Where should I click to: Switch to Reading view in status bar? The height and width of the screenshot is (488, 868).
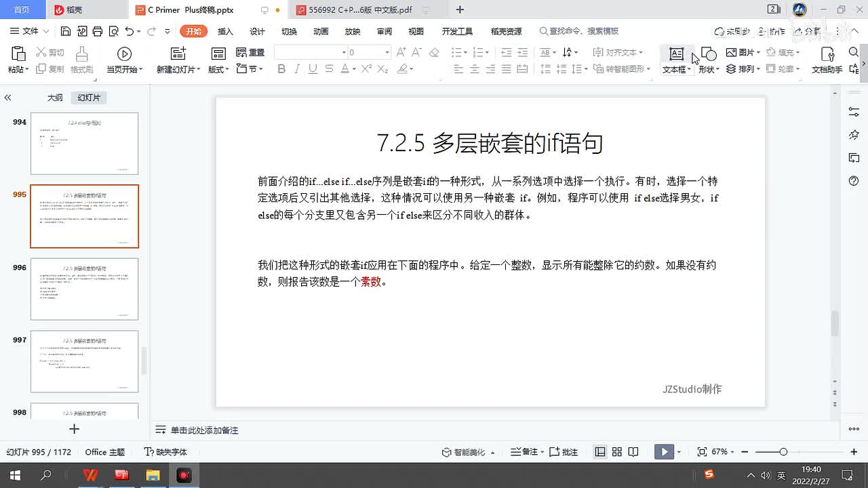[633, 452]
